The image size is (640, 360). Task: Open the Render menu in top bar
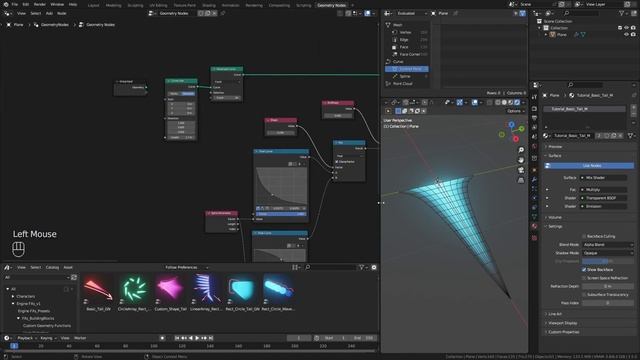click(x=40, y=4)
